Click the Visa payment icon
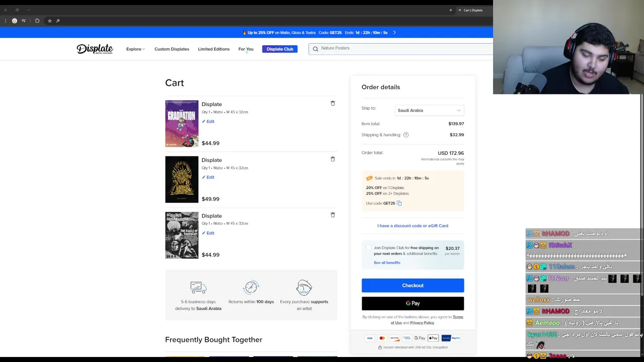 coord(370,338)
